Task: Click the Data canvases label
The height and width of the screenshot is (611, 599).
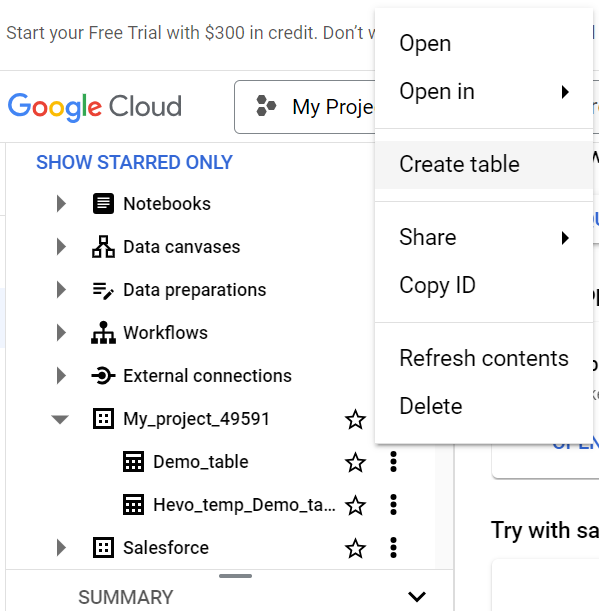Action: tap(182, 247)
